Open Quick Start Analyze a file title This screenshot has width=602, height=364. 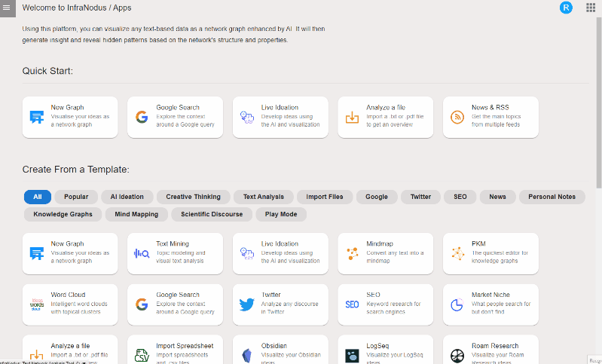[386, 108]
